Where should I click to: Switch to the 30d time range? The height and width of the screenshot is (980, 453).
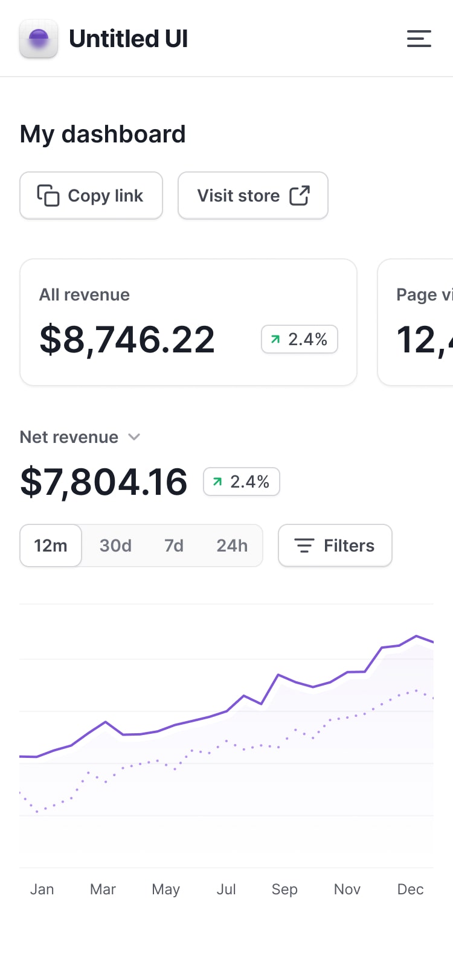coord(115,546)
